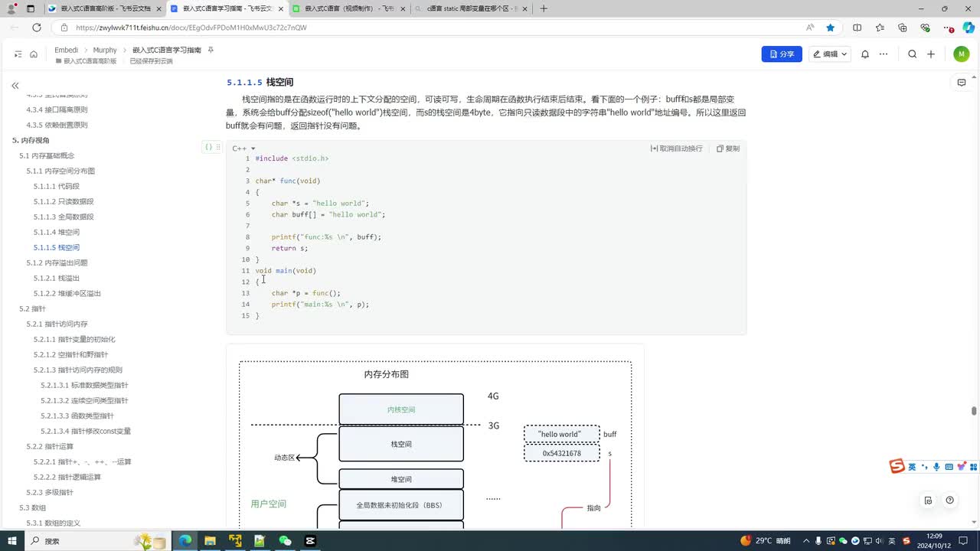Select 5.1.1 内存空间分布图 outline item
The width and height of the screenshot is (980, 551).
[60, 171]
